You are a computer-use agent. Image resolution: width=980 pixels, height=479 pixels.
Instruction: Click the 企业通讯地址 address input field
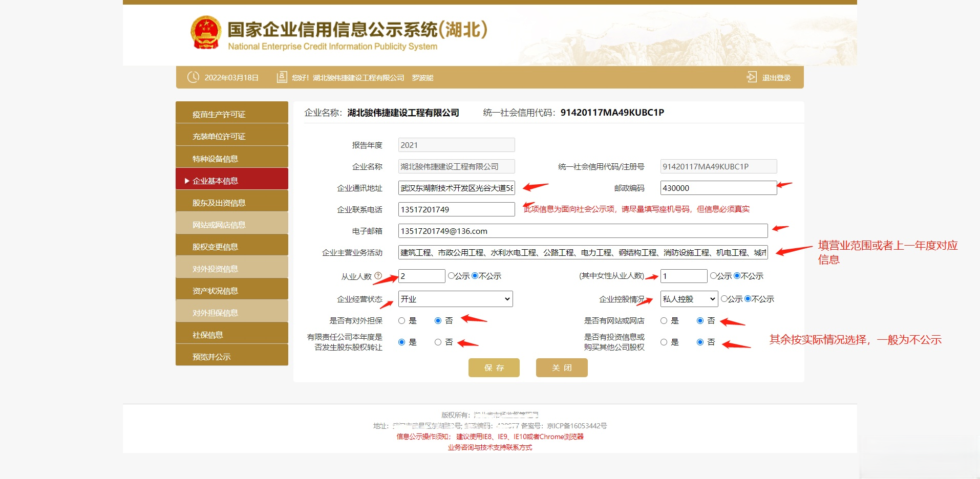[457, 188]
